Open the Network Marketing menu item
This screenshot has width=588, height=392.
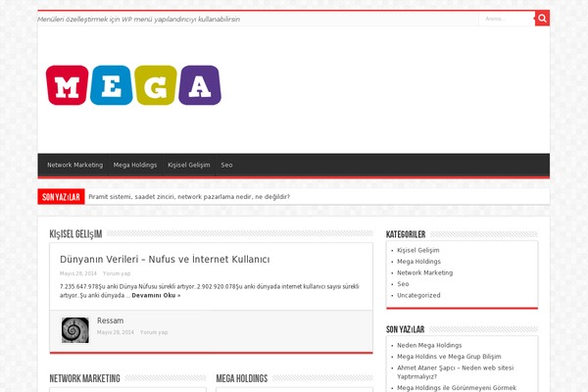click(x=75, y=165)
